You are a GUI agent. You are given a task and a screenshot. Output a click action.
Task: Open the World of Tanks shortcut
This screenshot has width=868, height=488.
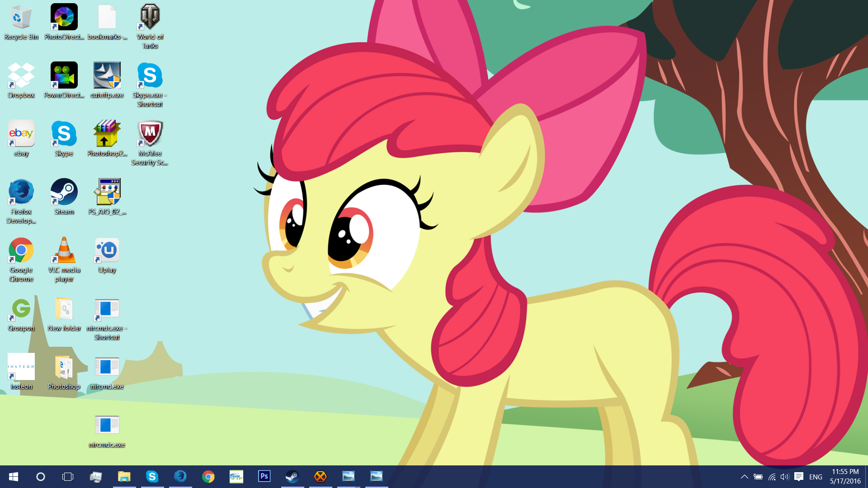150,17
